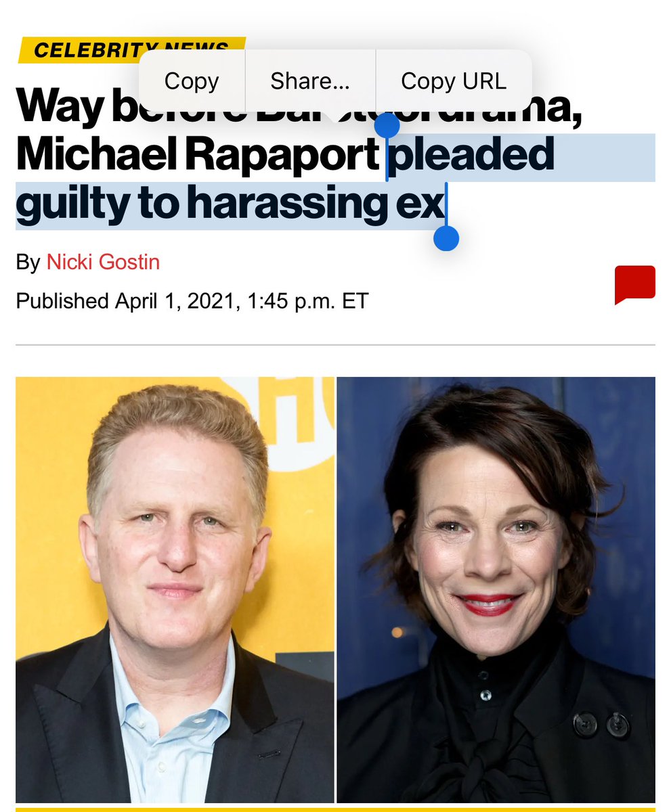Tap "Michael Rapaport" in the headline
The width and height of the screenshot is (671, 812).
tap(198, 156)
